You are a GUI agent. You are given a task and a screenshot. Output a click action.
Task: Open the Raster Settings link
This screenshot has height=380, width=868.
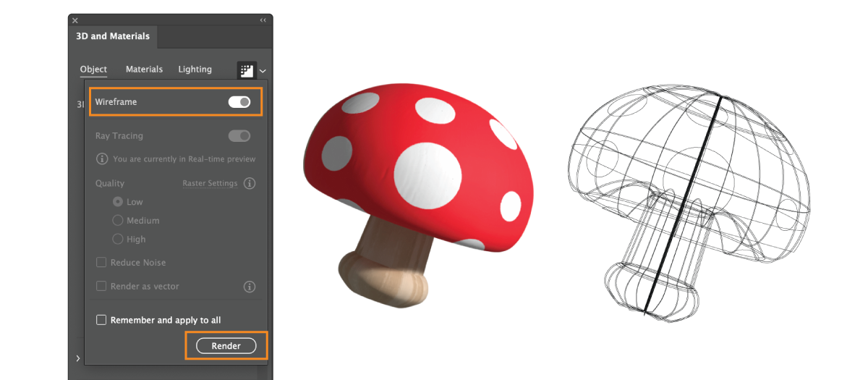[x=210, y=184]
